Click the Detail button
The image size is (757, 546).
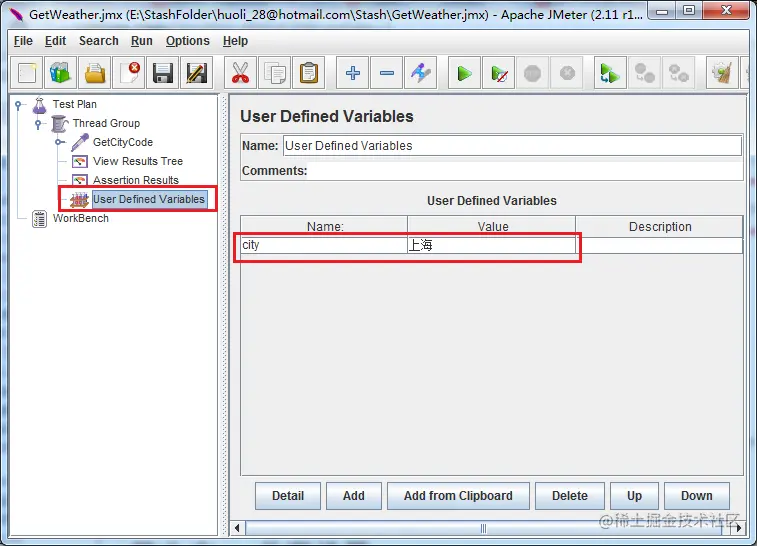pos(288,496)
